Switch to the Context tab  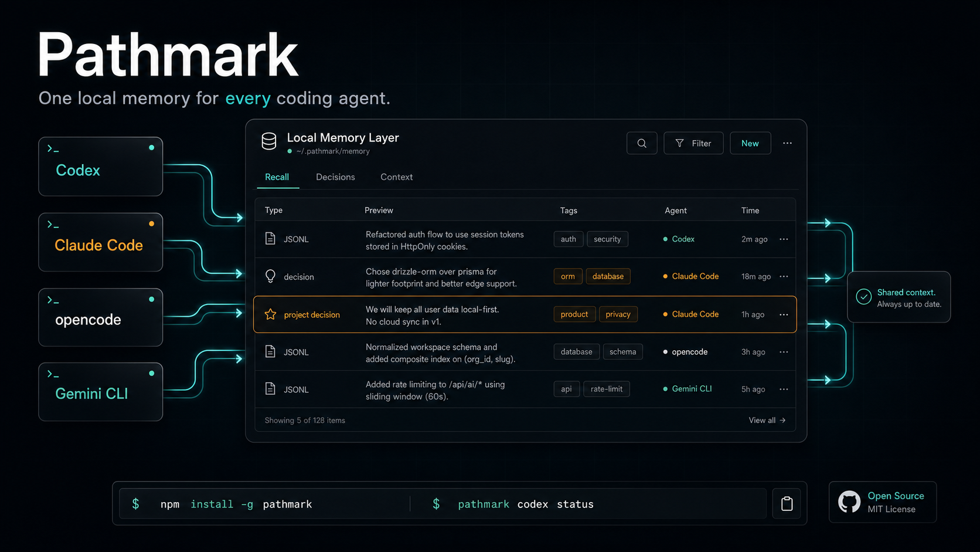pos(396,177)
